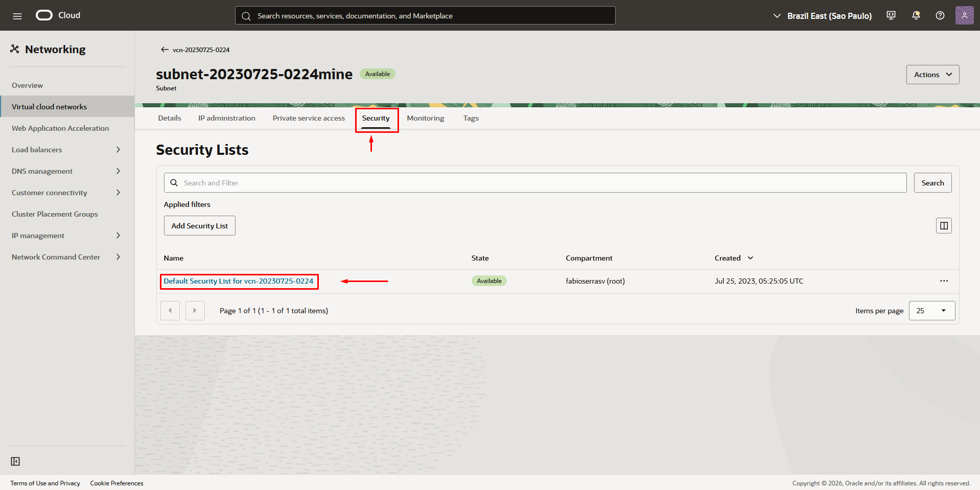Click the magnifier icon in Search and Filter

tap(174, 183)
